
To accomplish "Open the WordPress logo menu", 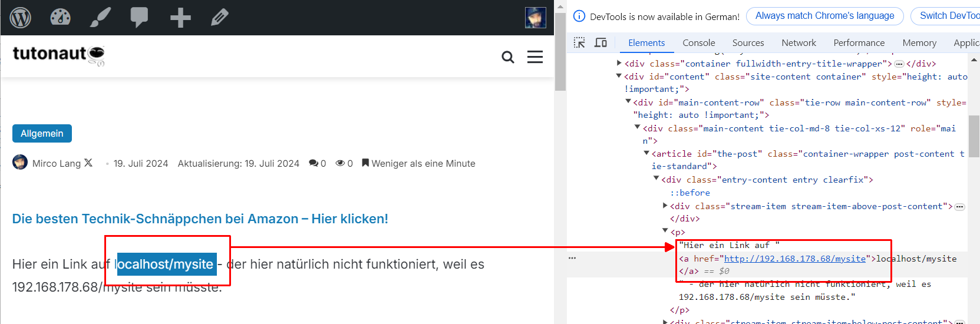I will [x=21, y=17].
